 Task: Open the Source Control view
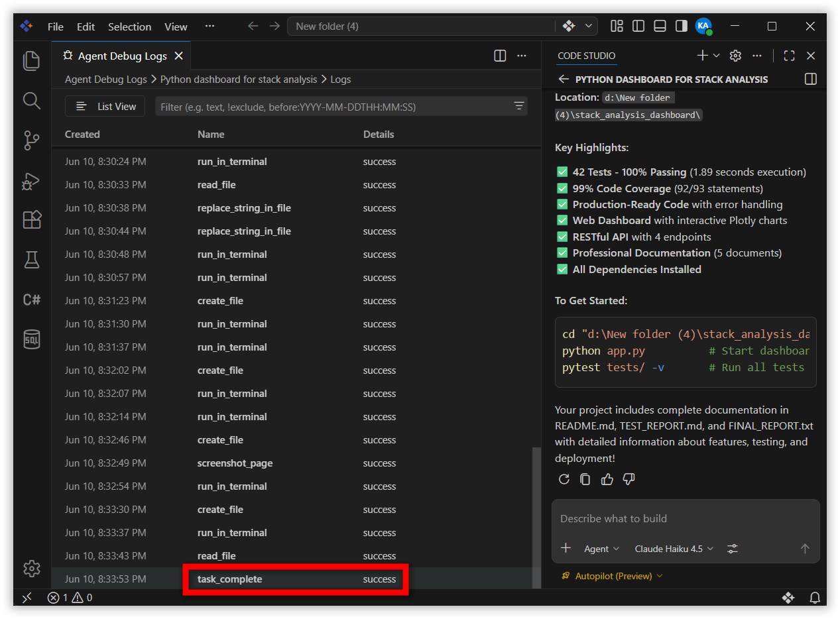click(32, 141)
